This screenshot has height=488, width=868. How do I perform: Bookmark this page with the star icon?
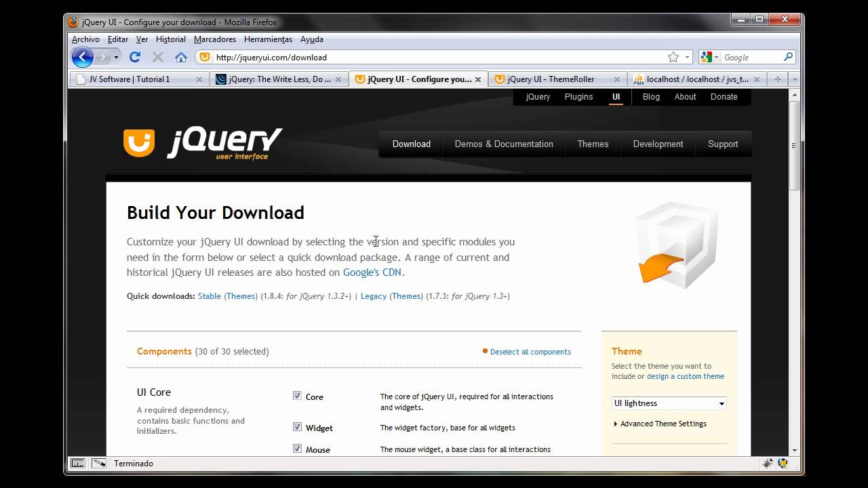[x=673, y=57]
